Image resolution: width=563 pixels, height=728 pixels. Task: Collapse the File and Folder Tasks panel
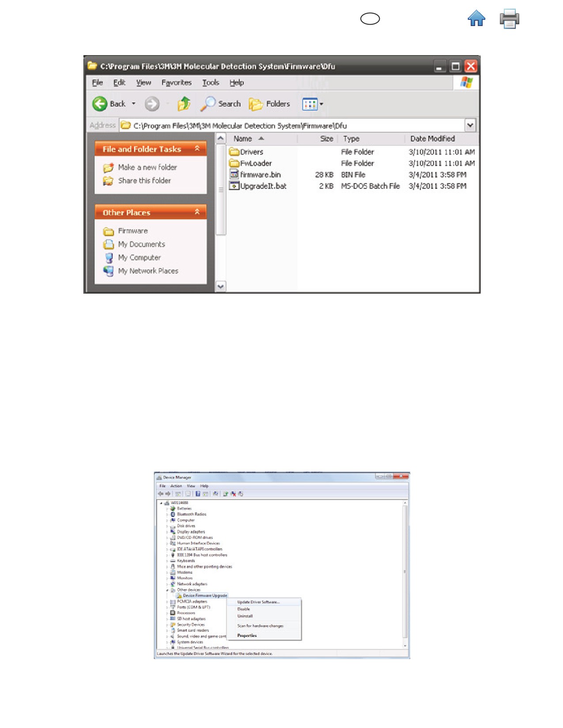[x=197, y=149]
